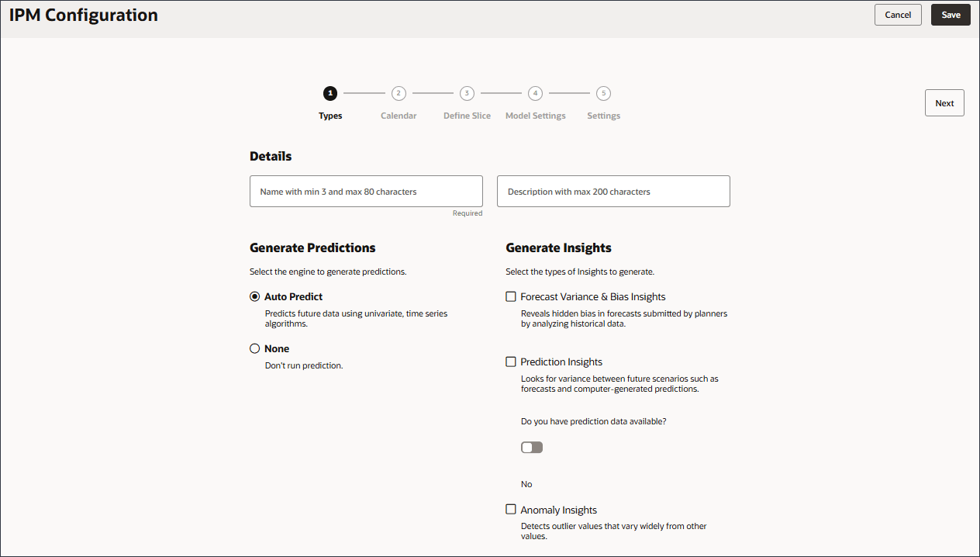
Task: Click the name input field under Details
Action: click(x=366, y=191)
